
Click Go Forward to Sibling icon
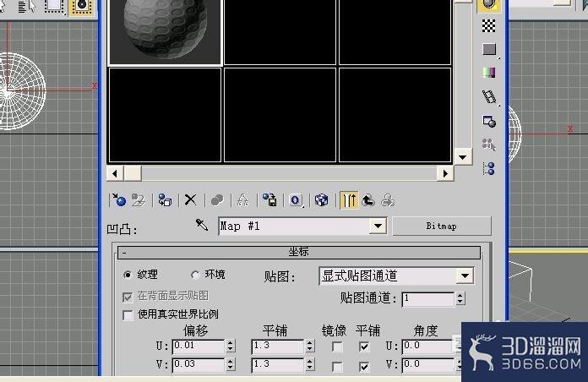(388, 200)
